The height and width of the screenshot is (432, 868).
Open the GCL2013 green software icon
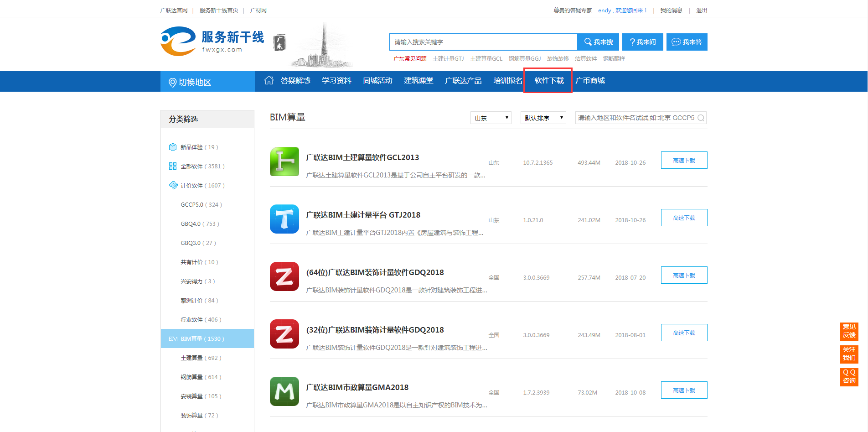(284, 161)
